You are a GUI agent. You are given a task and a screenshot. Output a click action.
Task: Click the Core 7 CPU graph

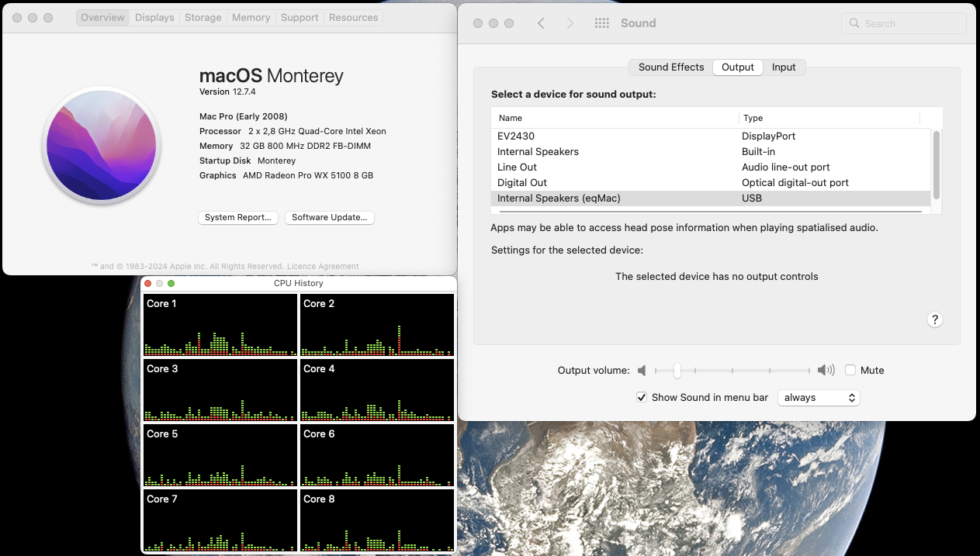[x=220, y=520]
